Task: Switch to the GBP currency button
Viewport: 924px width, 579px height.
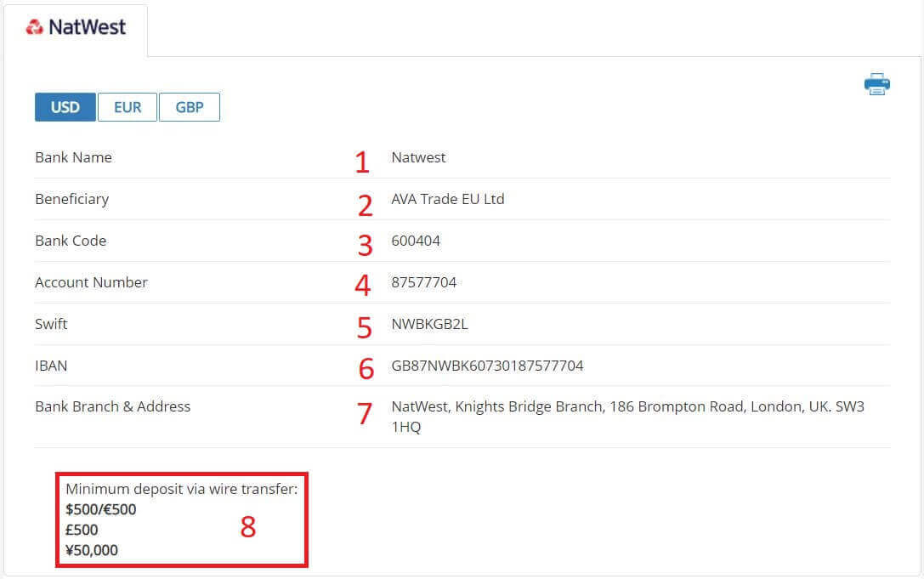Action: (190, 108)
